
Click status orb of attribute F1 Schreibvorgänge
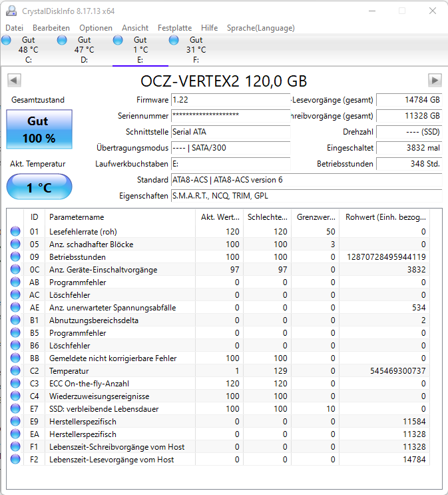(x=15, y=447)
